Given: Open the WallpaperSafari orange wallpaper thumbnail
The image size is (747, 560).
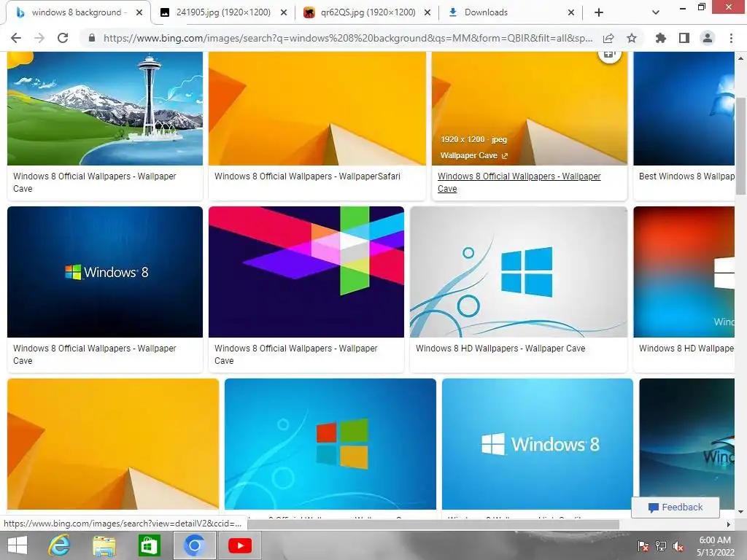Looking at the screenshot, I should click(x=317, y=109).
